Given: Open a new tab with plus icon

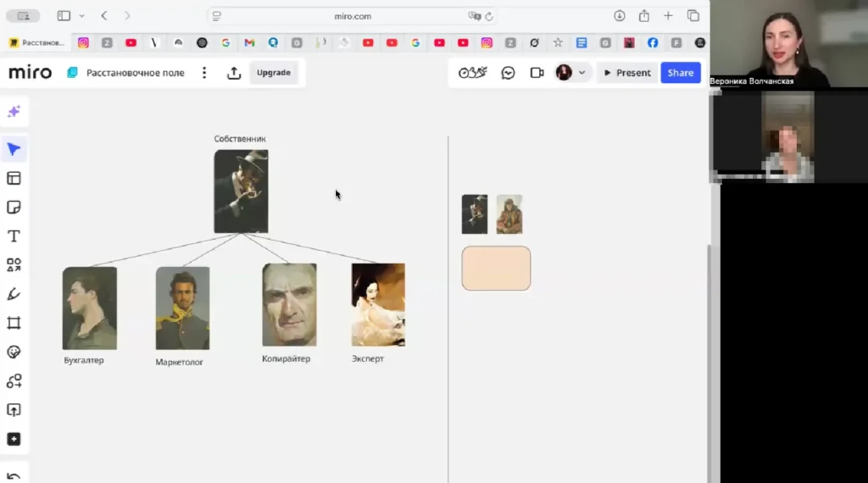Looking at the screenshot, I should pyautogui.click(x=668, y=16).
